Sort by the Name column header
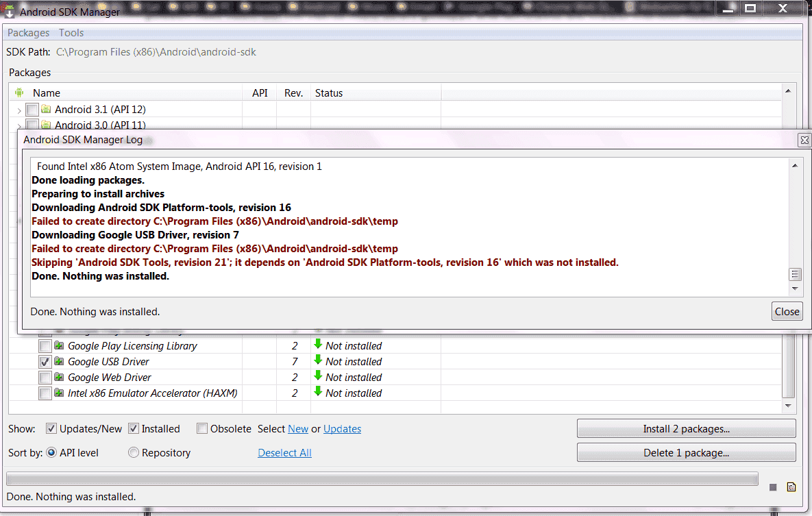Screen dimensions: 812x516 (x=47, y=93)
